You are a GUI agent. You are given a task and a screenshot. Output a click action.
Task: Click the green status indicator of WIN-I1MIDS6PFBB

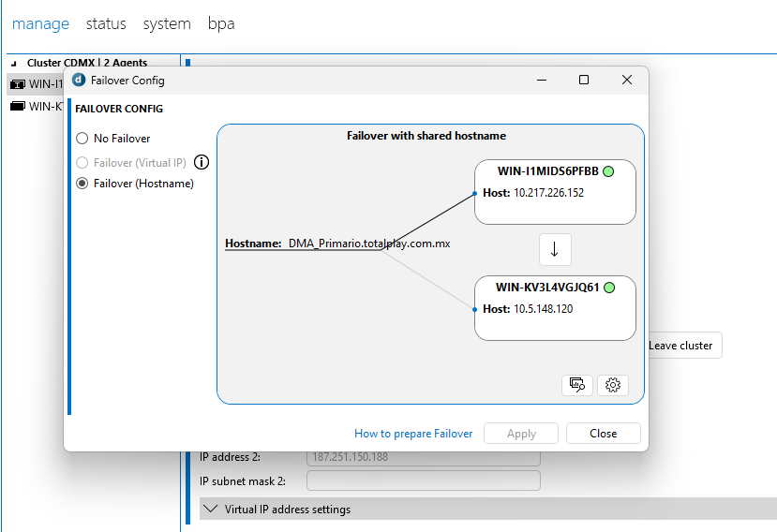pyautogui.click(x=608, y=171)
